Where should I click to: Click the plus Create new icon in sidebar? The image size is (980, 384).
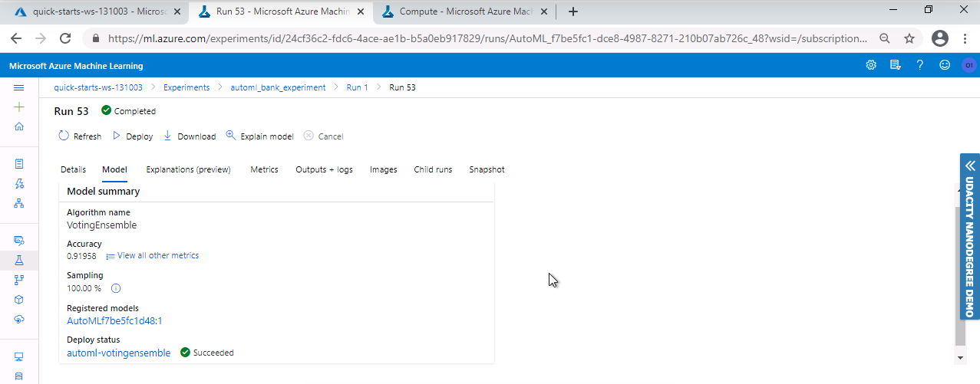[19, 107]
